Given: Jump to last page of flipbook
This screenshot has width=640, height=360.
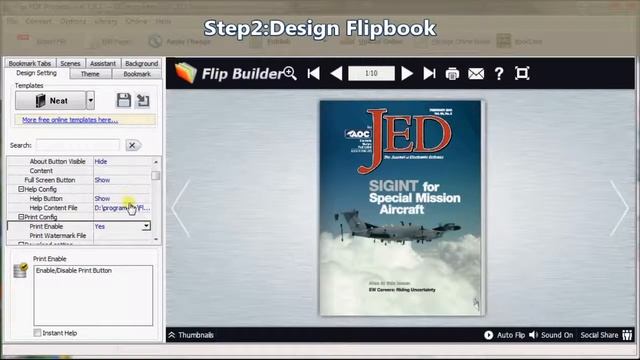Looking at the screenshot, I should pyautogui.click(x=429, y=73).
